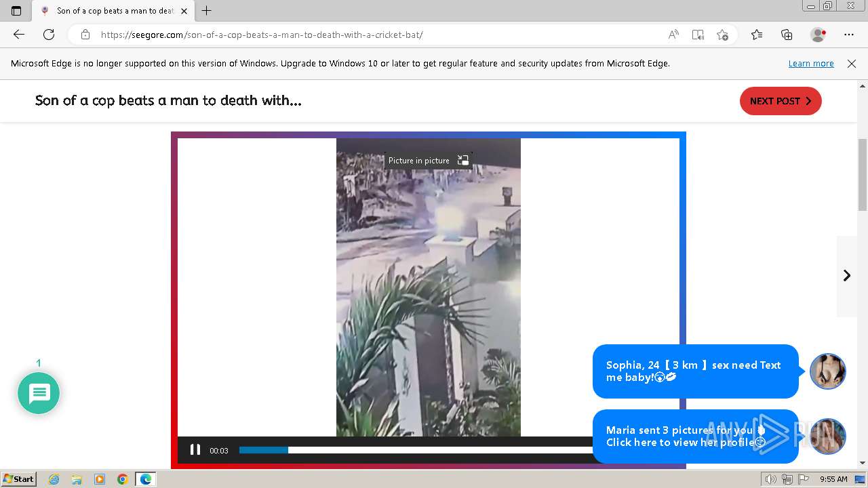Open the tab actions menu
Screen dimensions: 868x488
point(16,11)
